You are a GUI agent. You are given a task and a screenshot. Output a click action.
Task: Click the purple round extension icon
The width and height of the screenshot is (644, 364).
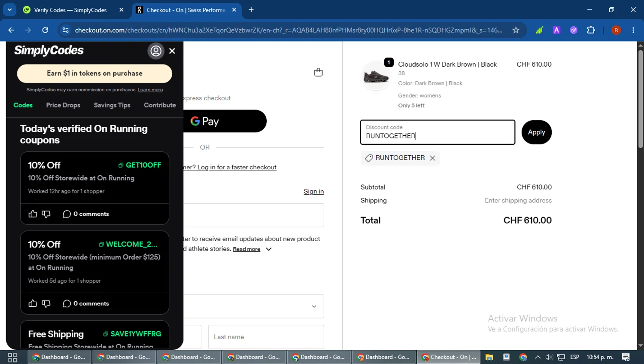[x=574, y=30]
